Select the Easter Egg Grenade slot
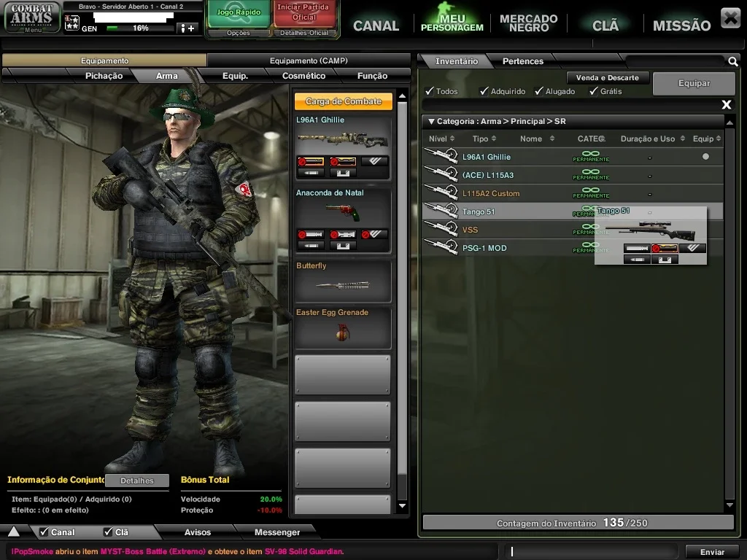This screenshot has height=560, width=747. pyautogui.click(x=343, y=328)
